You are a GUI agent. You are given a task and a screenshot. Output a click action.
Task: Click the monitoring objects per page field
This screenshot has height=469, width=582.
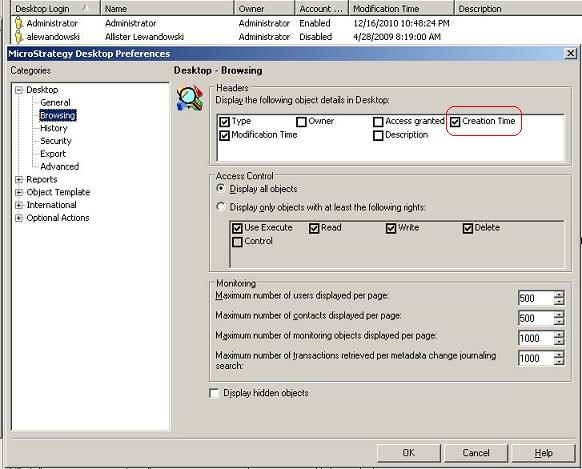pos(536,338)
